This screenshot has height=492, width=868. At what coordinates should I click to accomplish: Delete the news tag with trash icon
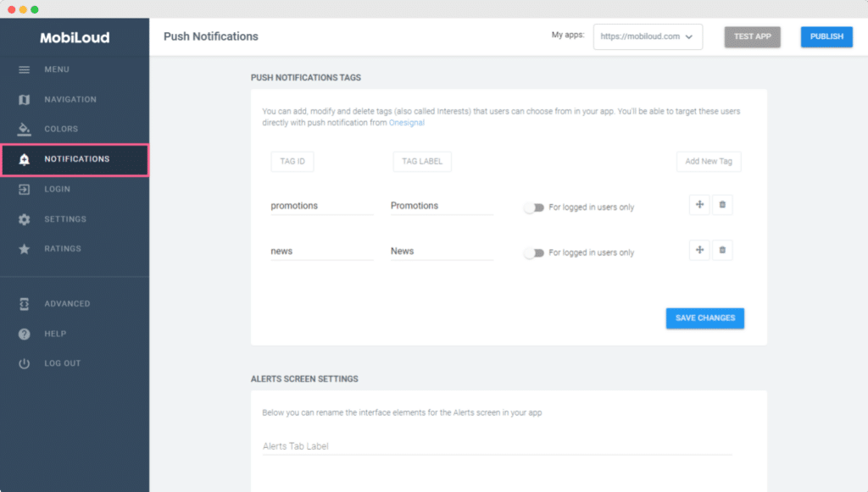click(722, 250)
